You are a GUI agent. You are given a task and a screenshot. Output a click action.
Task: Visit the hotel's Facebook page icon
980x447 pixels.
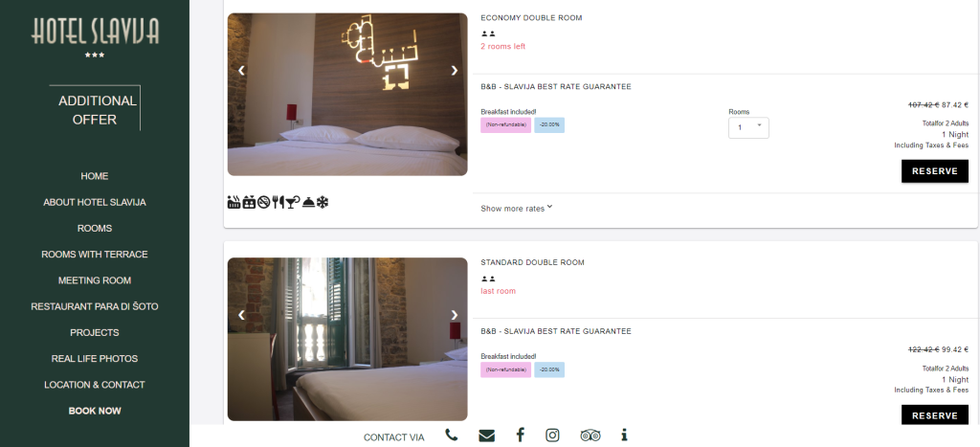coord(520,436)
